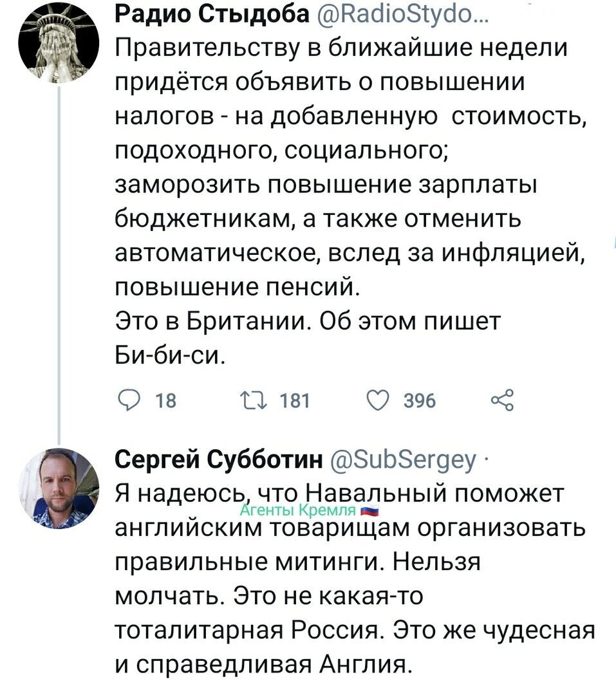Click the like count 396
Screen dimensions: 616x695
[x=420, y=401]
